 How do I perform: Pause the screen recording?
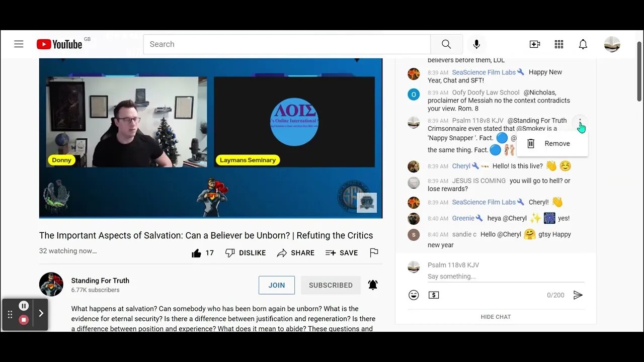[x=24, y=306]
